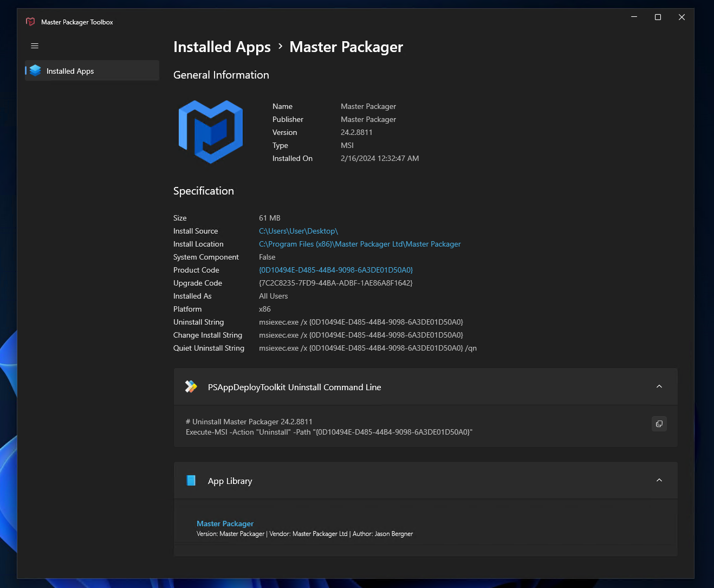Click the Installed On date 2/16/2024

tap(380, 158)
